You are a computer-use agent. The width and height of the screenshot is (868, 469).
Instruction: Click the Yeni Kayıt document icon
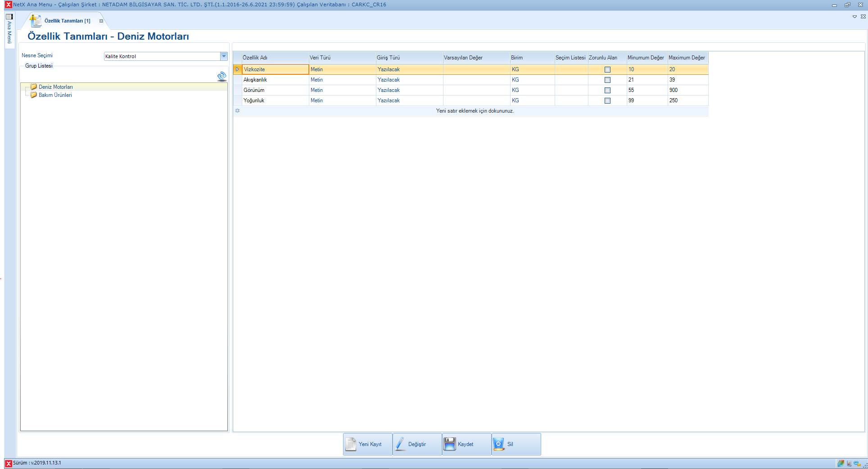coord(351,444)
